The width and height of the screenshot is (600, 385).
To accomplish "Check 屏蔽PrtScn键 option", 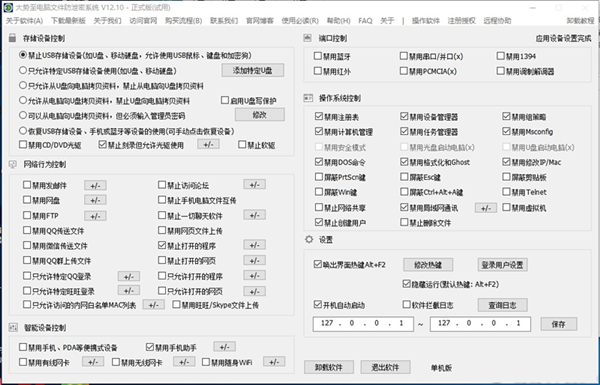I will pos(319,177).
